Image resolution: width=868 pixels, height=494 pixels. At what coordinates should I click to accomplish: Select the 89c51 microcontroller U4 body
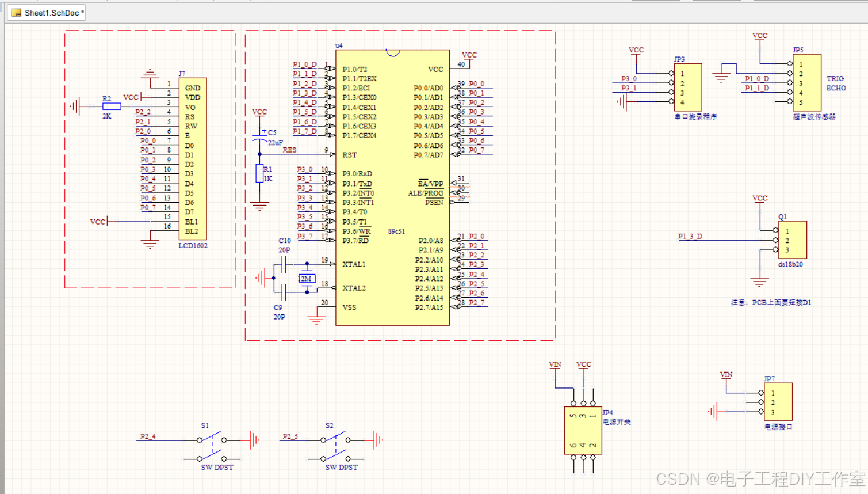(392, 187)
